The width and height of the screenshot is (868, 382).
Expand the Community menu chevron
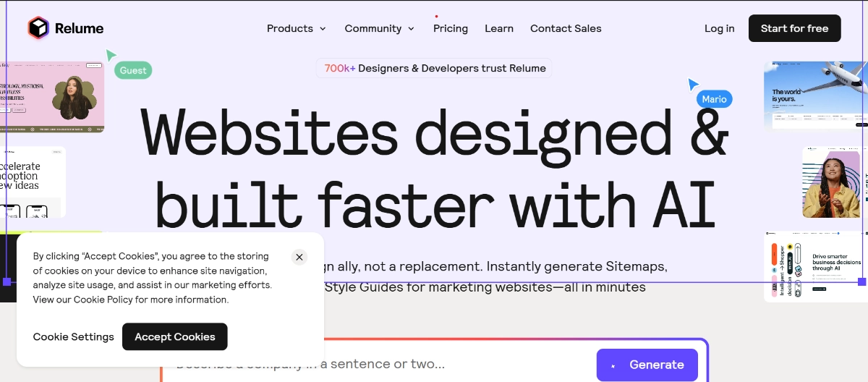(411, 29)
